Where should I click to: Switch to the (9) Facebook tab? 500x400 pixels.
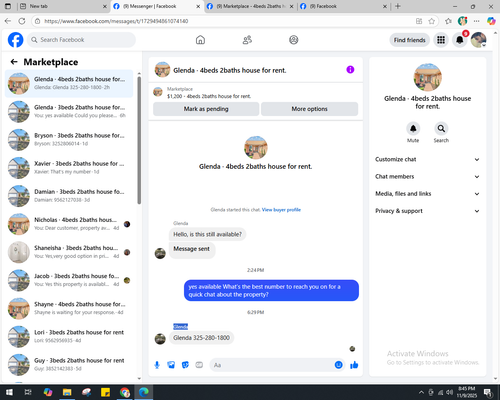point(343,6)
